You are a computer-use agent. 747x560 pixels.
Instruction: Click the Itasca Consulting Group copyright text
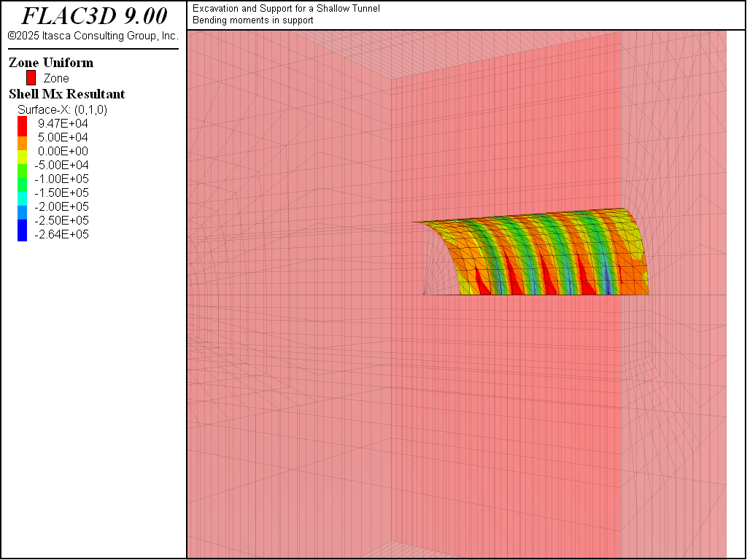pos(93,36)
